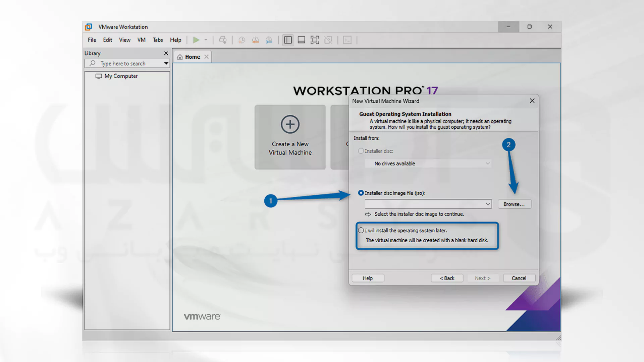
Task: Open the Library search filter dropdown arrow
Action: [166, 63]
